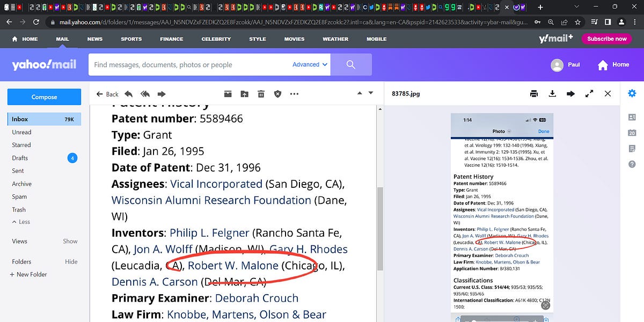The image size is (644, 322).
Task: Open the Contacts panel icon
Action: [x=632, y=116]
